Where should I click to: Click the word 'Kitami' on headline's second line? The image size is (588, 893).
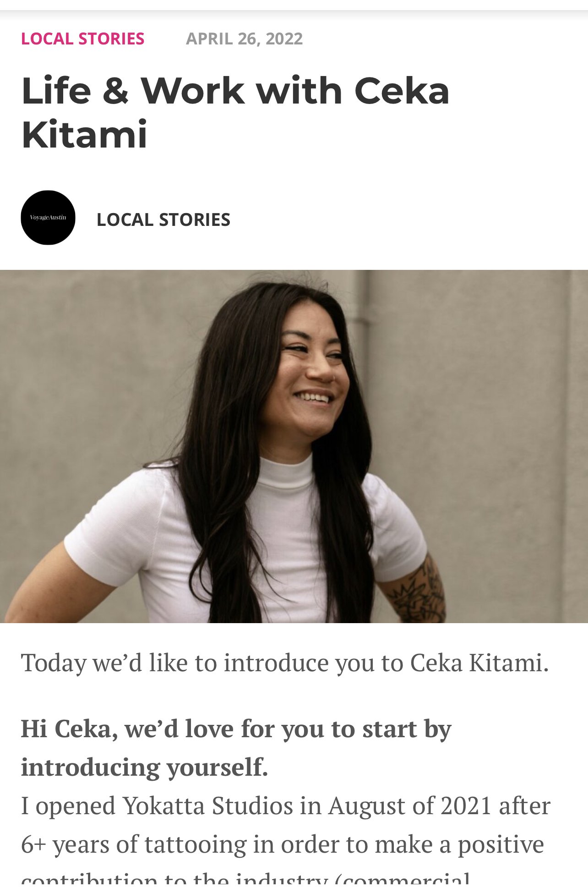(84, 134)
